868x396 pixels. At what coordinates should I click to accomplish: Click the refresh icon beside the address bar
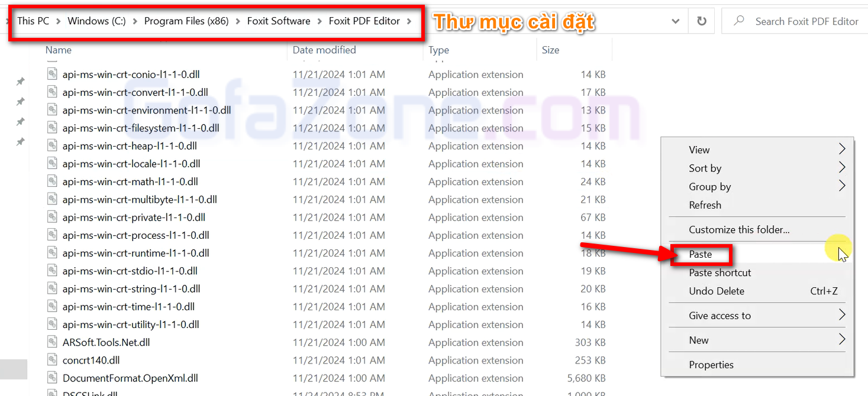click(702, 21)
